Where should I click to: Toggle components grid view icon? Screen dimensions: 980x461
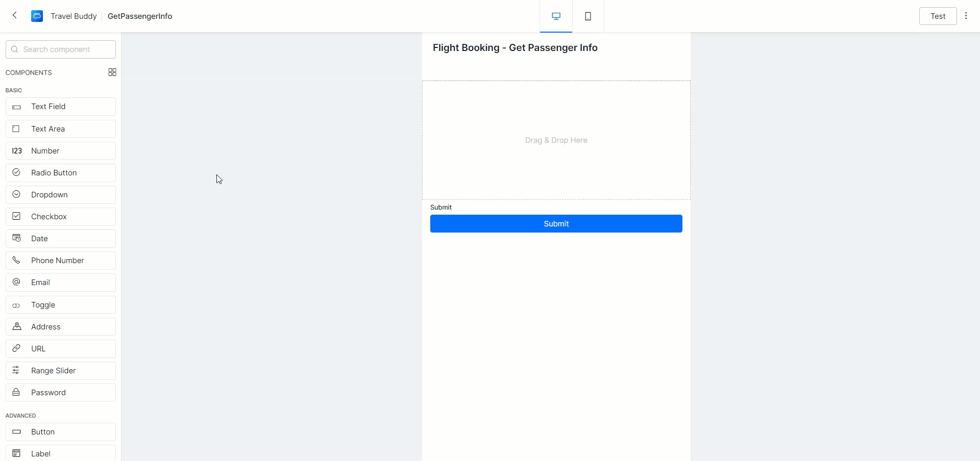pos(112,72)
